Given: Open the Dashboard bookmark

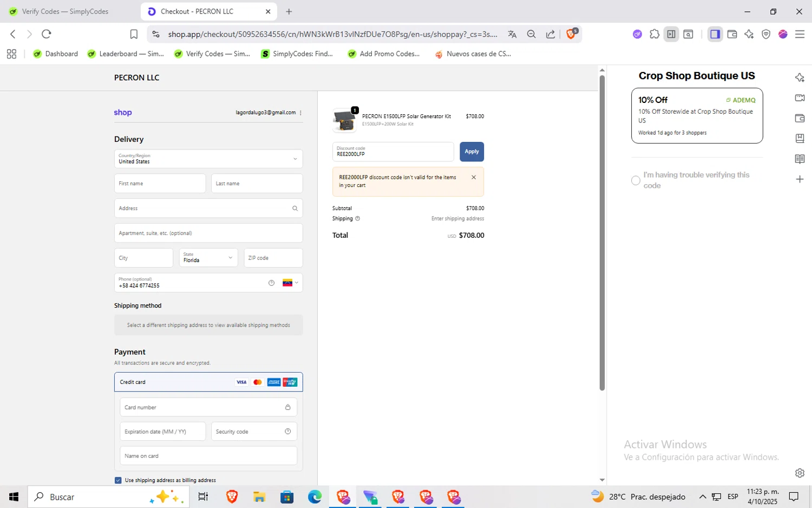Looking at the screenshot, I should pos(56,54).
